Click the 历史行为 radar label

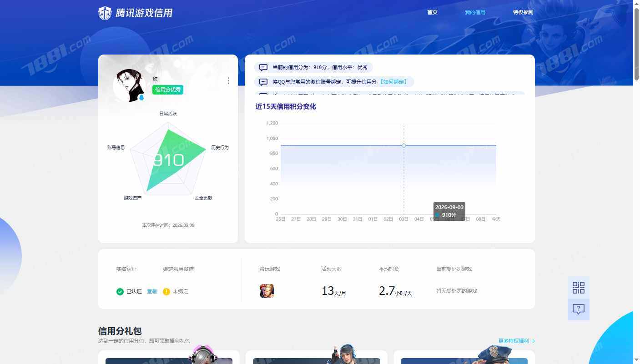220,148
